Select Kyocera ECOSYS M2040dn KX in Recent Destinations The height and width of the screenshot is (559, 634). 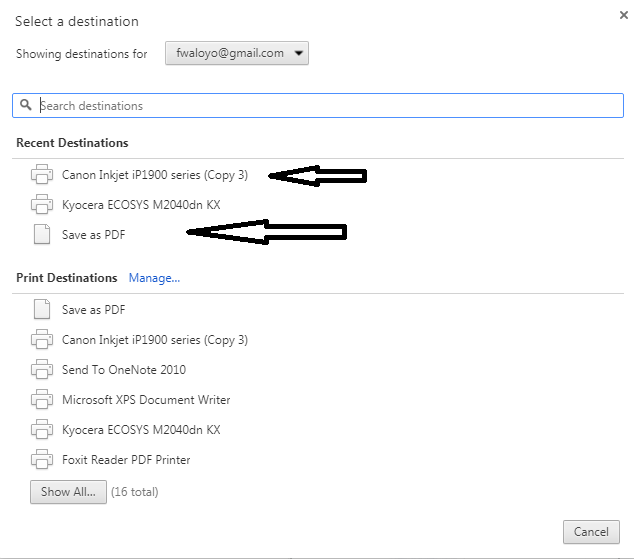(x=141, y=205)
